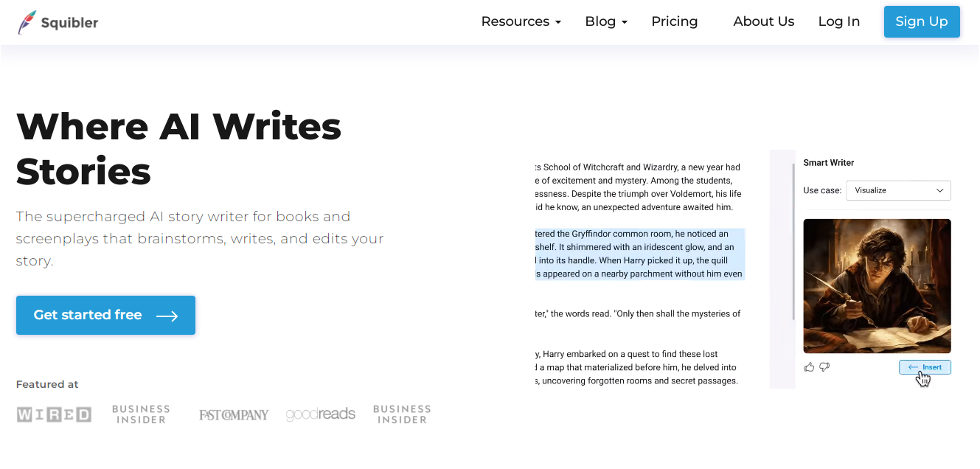
Task: Click the goodreads logo
Action: tap(321, 414)
